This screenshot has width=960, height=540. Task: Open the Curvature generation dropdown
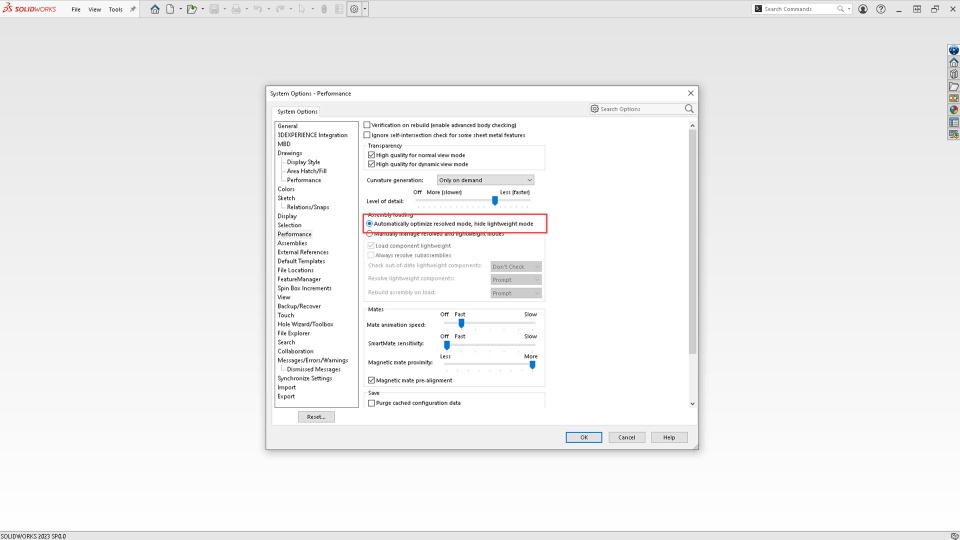click(485, 180)
